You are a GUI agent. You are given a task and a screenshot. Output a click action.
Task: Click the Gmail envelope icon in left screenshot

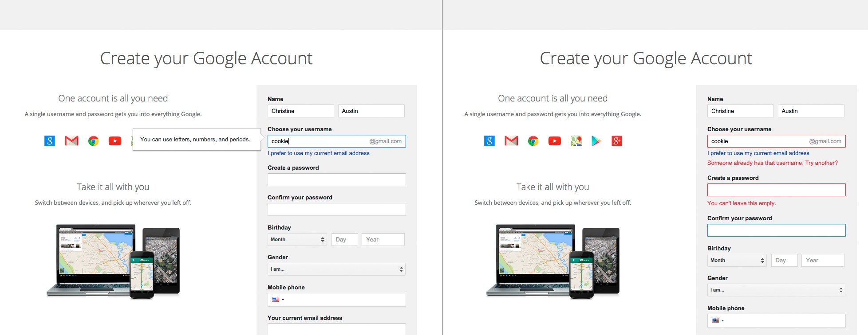point(71,141)
